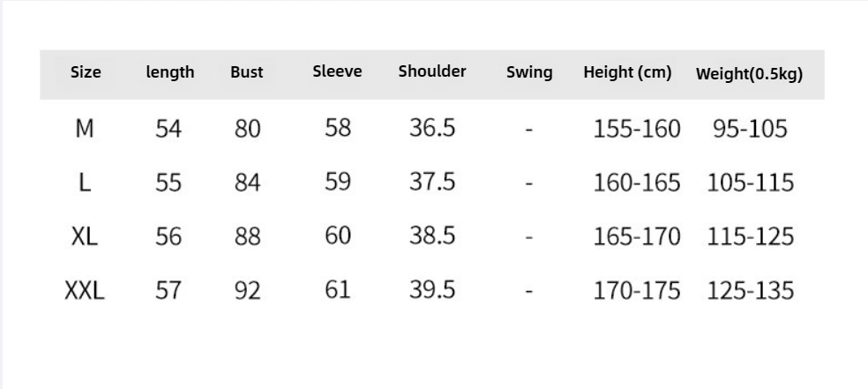
Task: Click the length column header
Action: click(170, 72)
